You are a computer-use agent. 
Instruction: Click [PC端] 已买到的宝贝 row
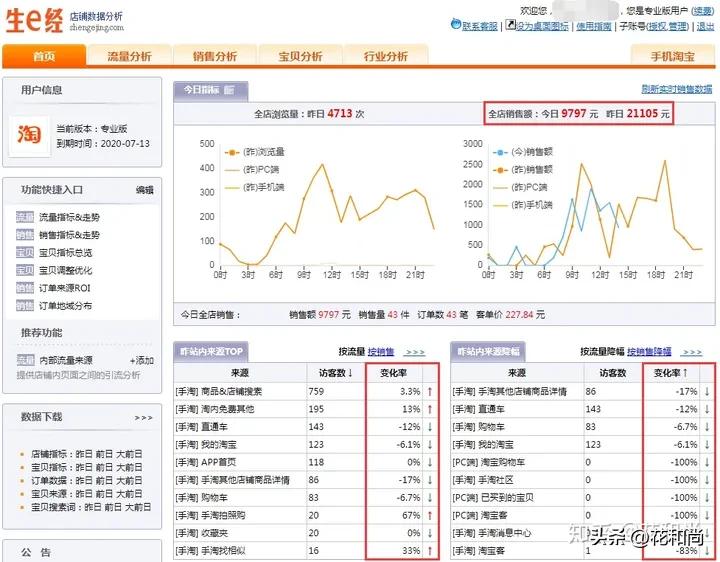pyautogui.click(x=583, y=498)
